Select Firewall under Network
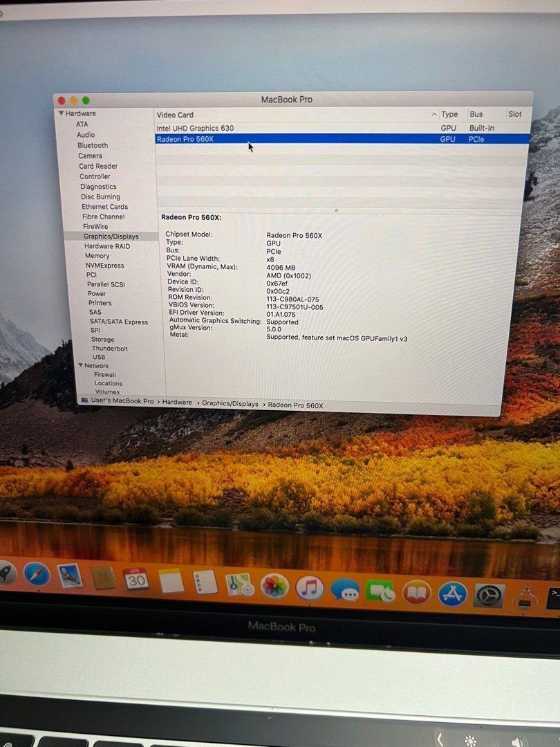Viewport: 560px width, 747px height. coord(105,374)
